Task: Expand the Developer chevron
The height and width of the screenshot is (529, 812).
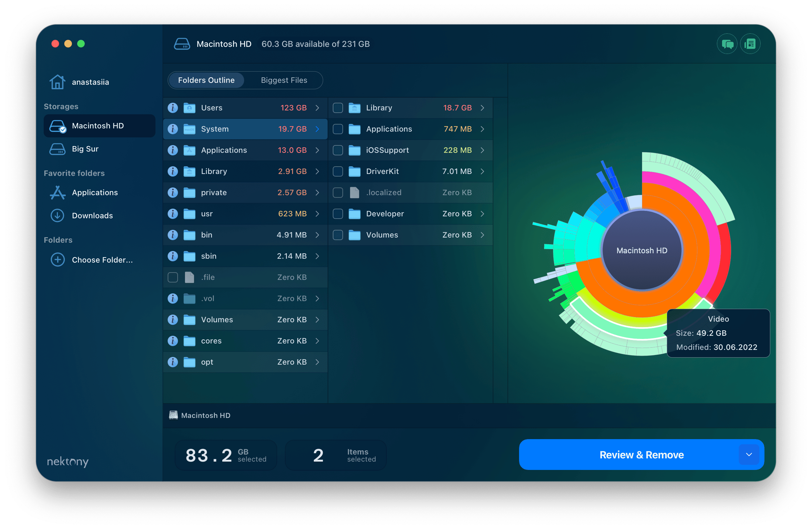Action: click(x=482, y=214)
